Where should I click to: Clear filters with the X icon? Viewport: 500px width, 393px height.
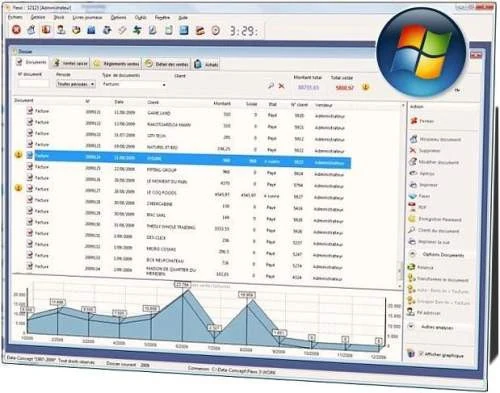[x=282, y=86]
